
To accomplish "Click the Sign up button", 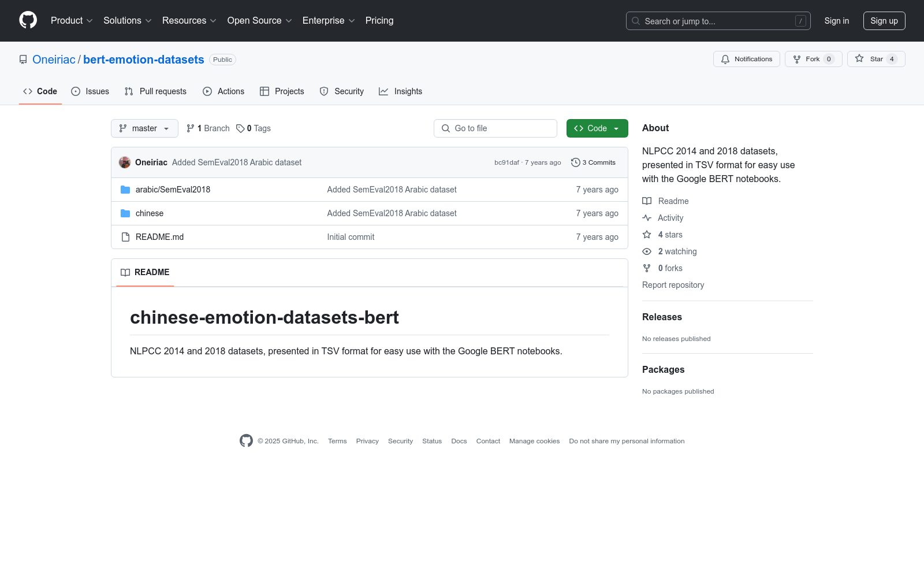I will tap(884, 21).
